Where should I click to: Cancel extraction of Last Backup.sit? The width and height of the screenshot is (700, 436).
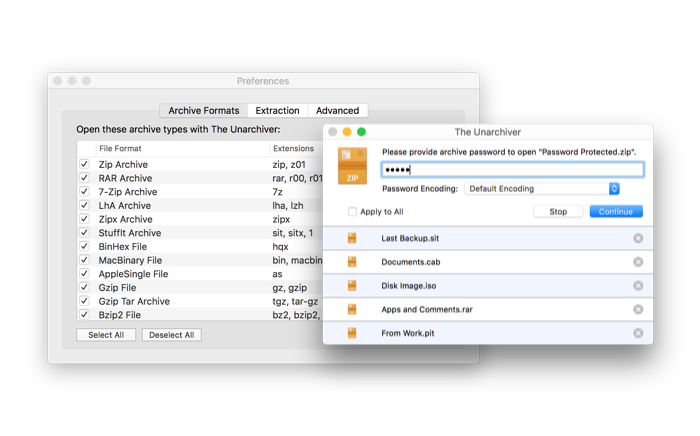point(638,238)
